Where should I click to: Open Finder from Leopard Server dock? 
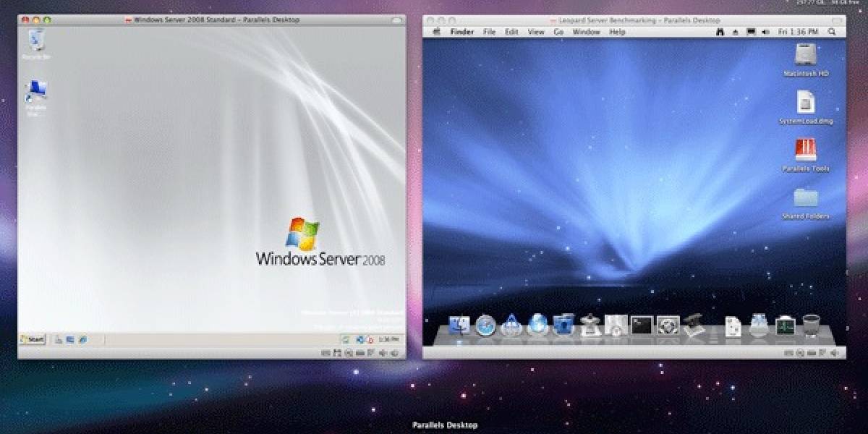460,325
